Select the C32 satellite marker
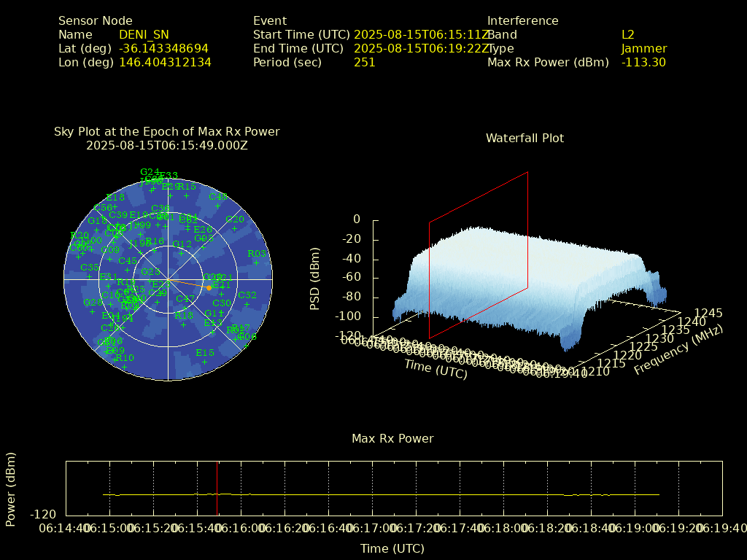Viewport: 747px width, 560px height. pos(247,304)
